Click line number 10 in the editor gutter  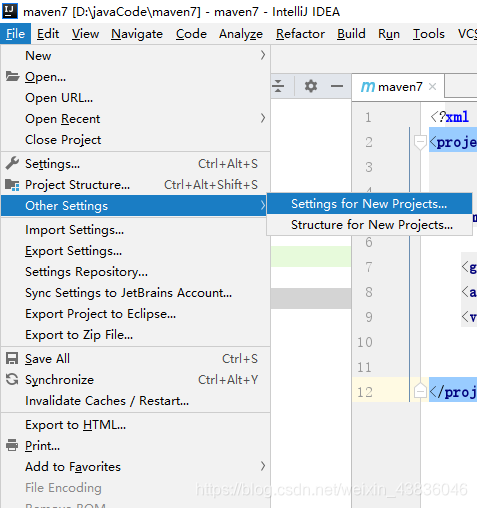tap(365, 342)
